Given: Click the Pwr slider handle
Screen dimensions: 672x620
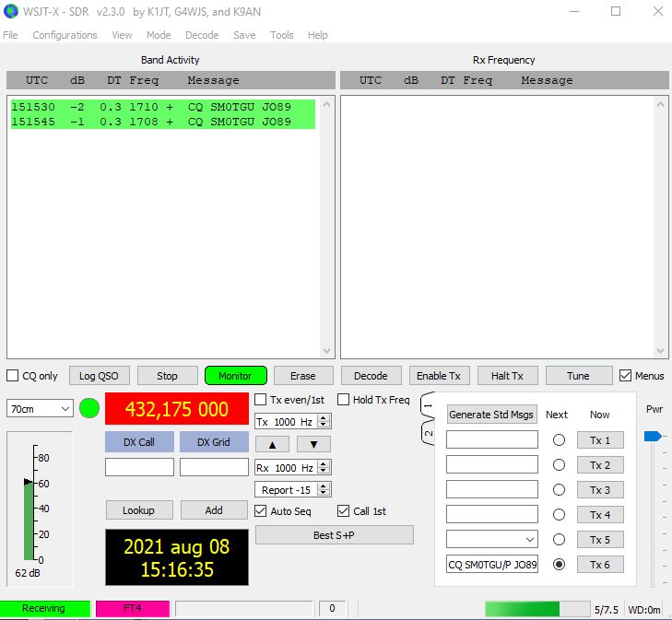Looking at the screenshot, I should pos(653,436).
